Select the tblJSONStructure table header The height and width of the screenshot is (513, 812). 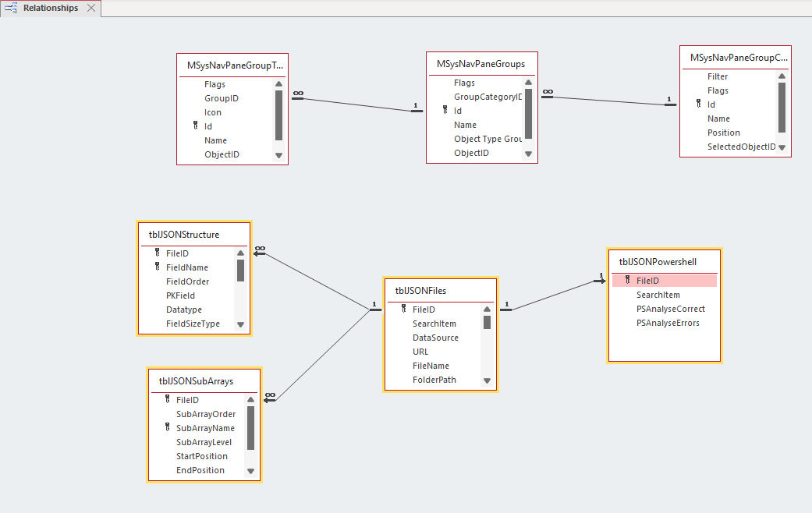[184, 235]
